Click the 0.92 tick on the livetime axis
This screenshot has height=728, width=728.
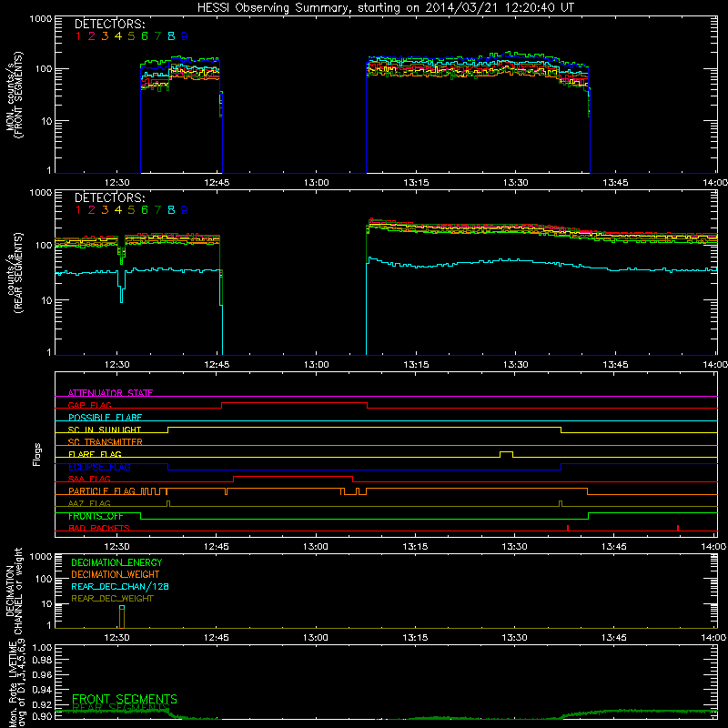pyautogui.click(x=42, y=705)
